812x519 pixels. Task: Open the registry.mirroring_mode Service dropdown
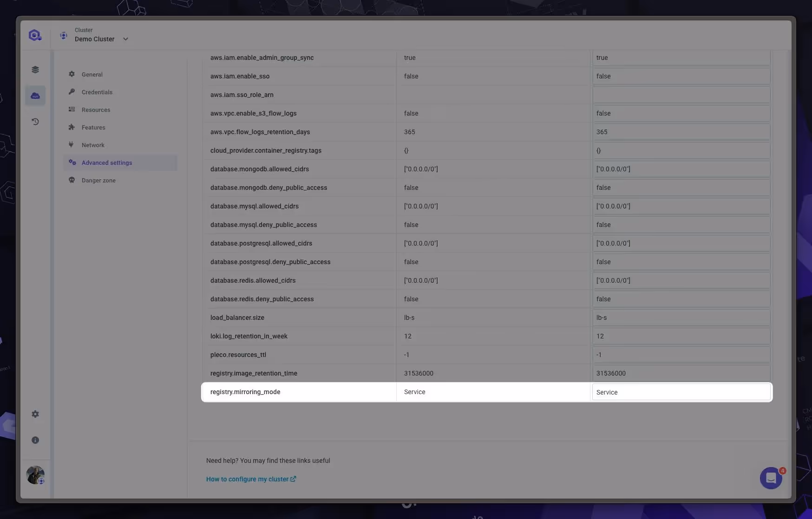[x=680, y=392]
